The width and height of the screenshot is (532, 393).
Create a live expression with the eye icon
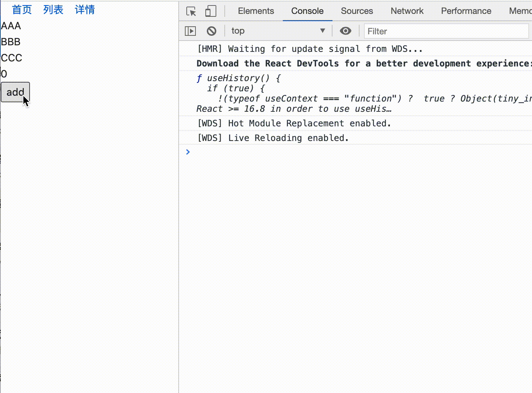[x=345, y=31]
